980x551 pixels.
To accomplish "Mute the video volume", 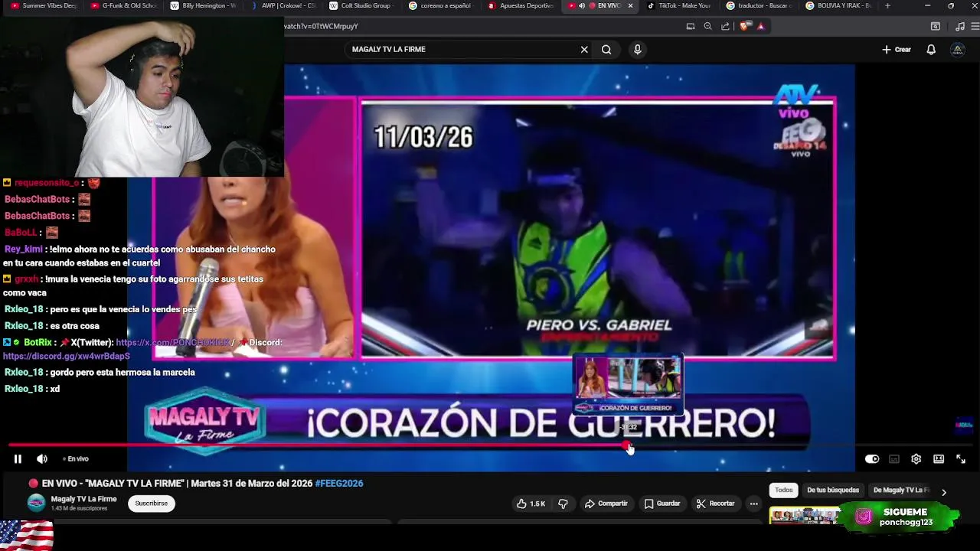I will coord(42,459).
